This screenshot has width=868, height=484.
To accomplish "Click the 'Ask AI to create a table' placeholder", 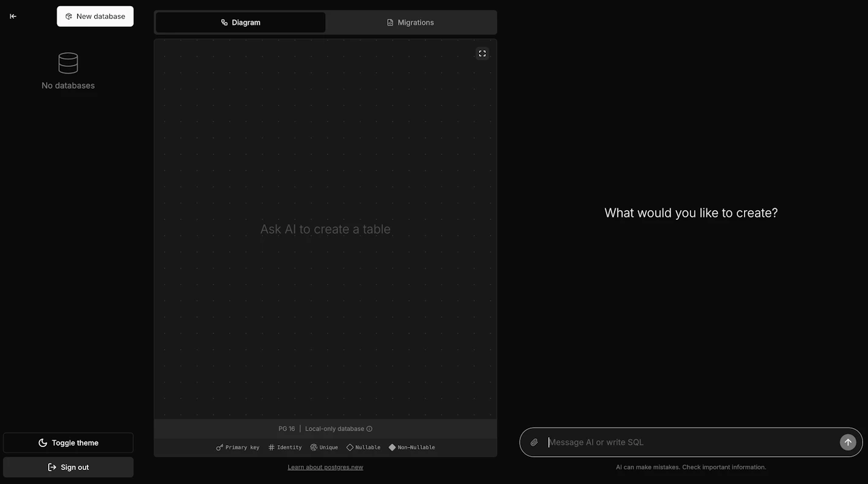I will [325, 229].
